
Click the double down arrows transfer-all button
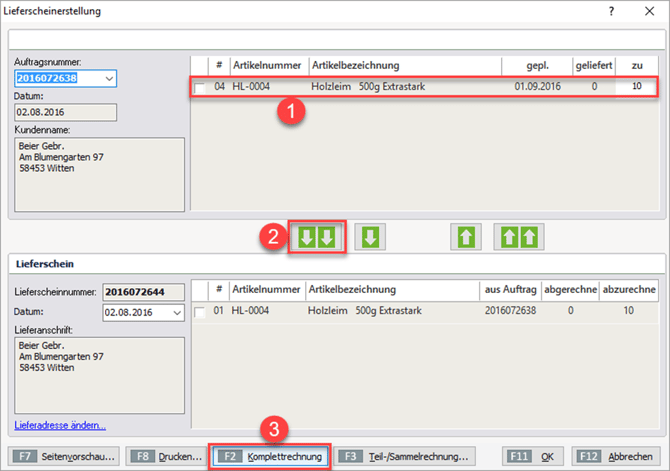point(317,239)
